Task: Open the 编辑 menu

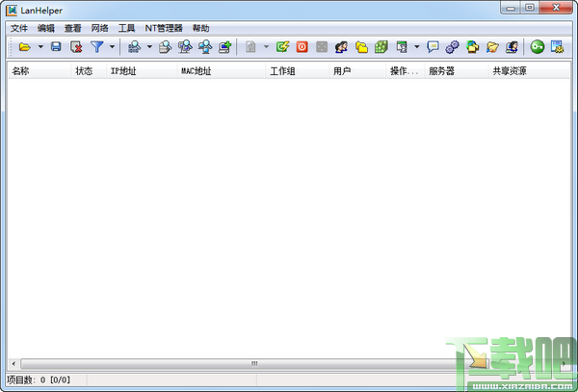Action: coord(46,28)
